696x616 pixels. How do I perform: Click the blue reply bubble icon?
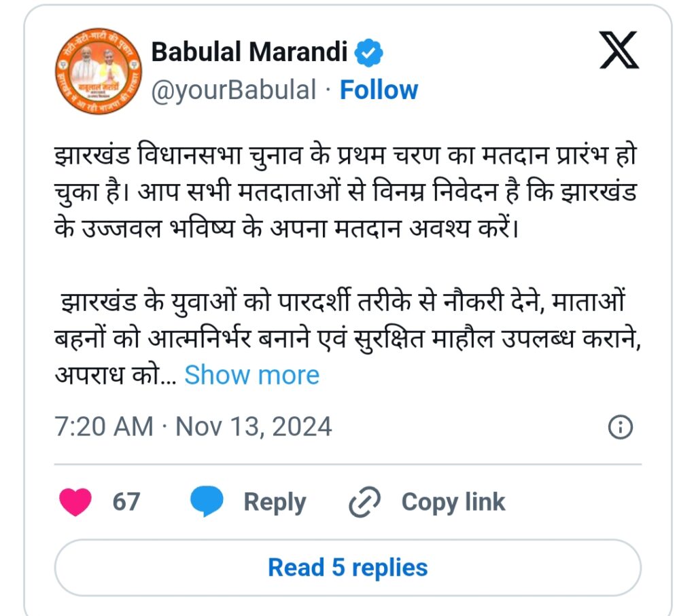[207, 501]
